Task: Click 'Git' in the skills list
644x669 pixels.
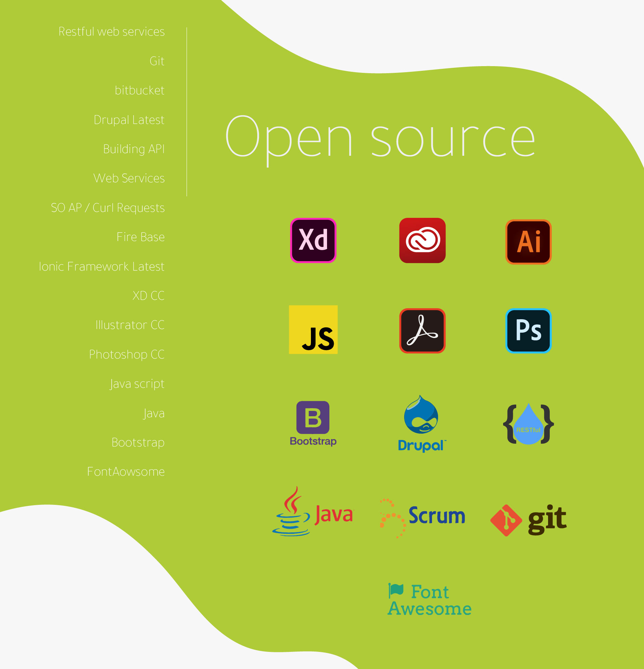Action: tap(157, 61)
